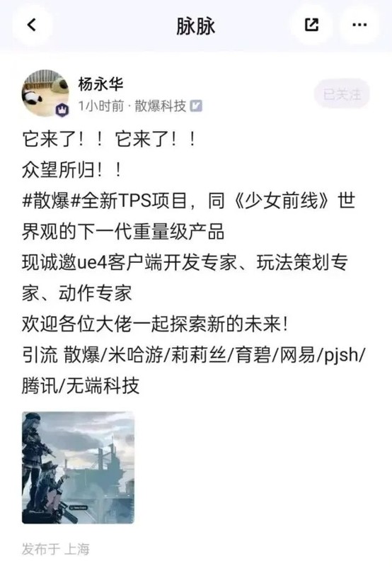Tap the 发布于 上海 location text
Image resolution: width=392 pixels, height=571 pixels.
click(x=56, y=549)
